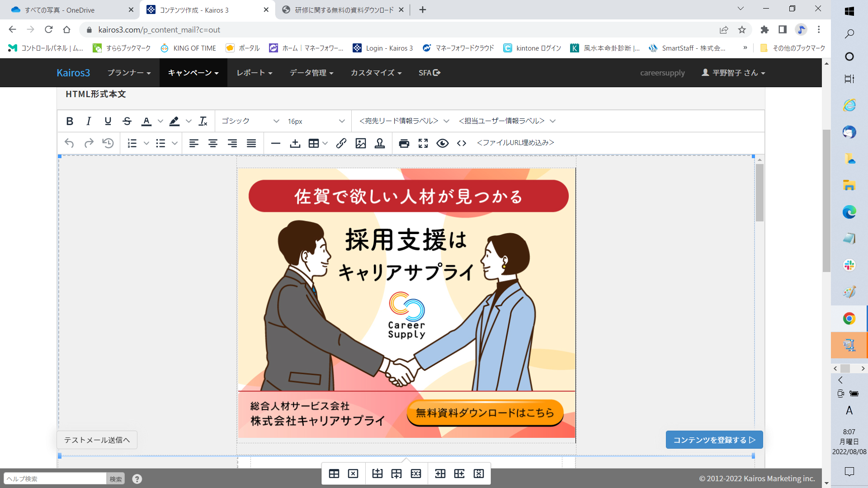Toggle underline formatting
This screenshot has height=488, width=868.
108,121
